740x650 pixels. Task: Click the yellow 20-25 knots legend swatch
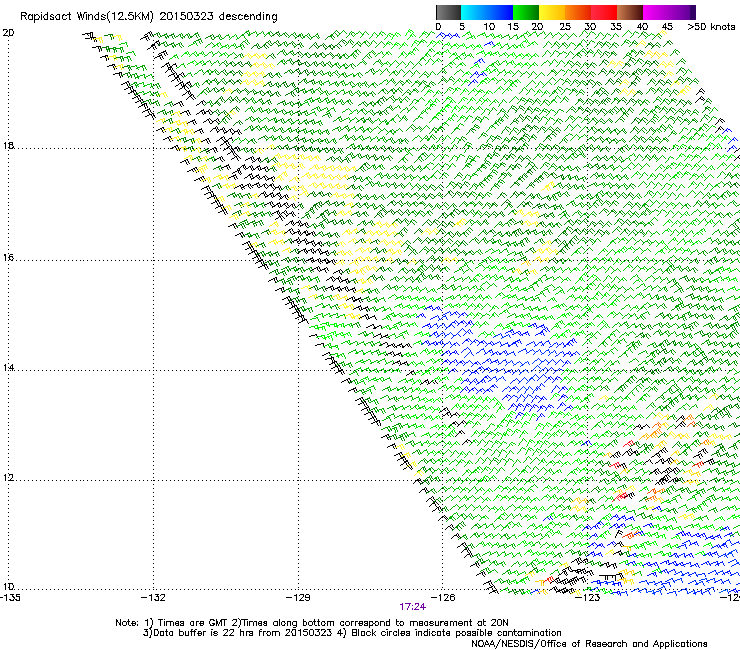pyautogui.click(x=552, y=12)
